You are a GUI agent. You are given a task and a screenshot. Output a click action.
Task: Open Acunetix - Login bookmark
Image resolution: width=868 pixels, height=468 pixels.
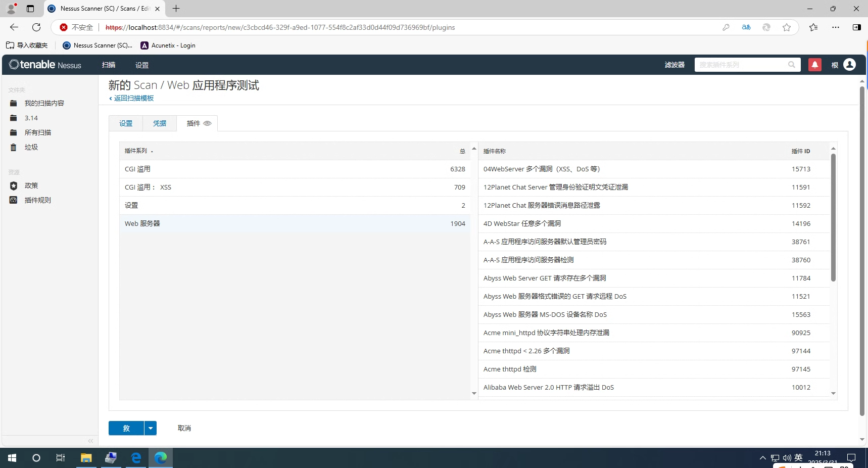pos(168,45)
